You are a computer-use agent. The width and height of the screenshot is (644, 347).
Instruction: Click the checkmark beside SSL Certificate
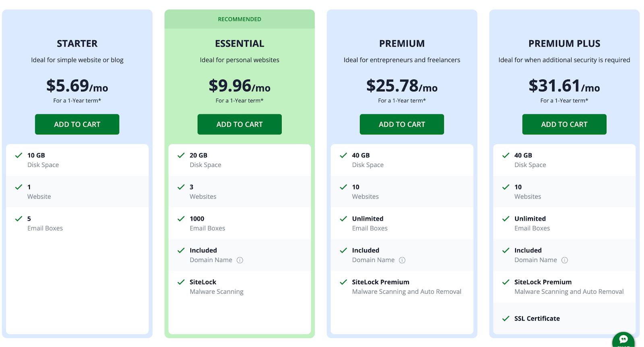[x=506, y=318]
